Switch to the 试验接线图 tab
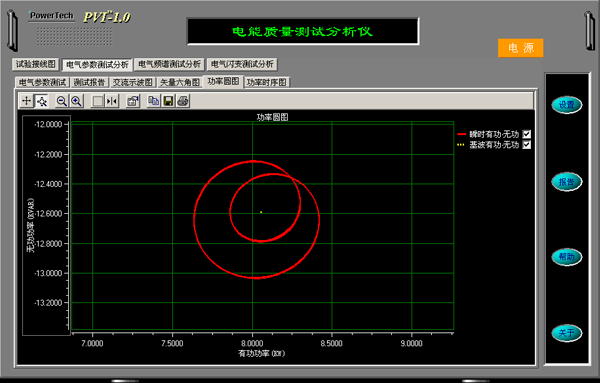 point(36,64)
